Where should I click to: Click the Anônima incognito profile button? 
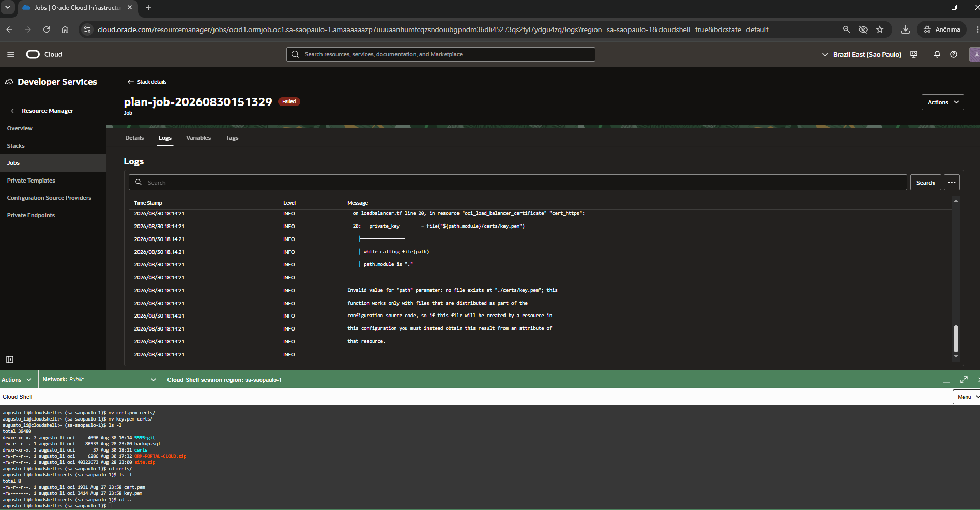tap(942, 29)
